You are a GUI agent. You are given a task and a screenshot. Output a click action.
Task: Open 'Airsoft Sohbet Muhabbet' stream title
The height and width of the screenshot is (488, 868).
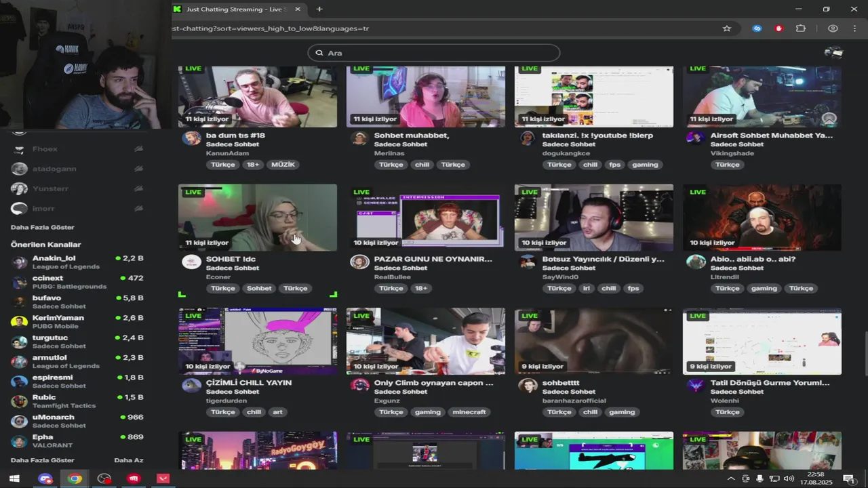(x=772, y=136)
